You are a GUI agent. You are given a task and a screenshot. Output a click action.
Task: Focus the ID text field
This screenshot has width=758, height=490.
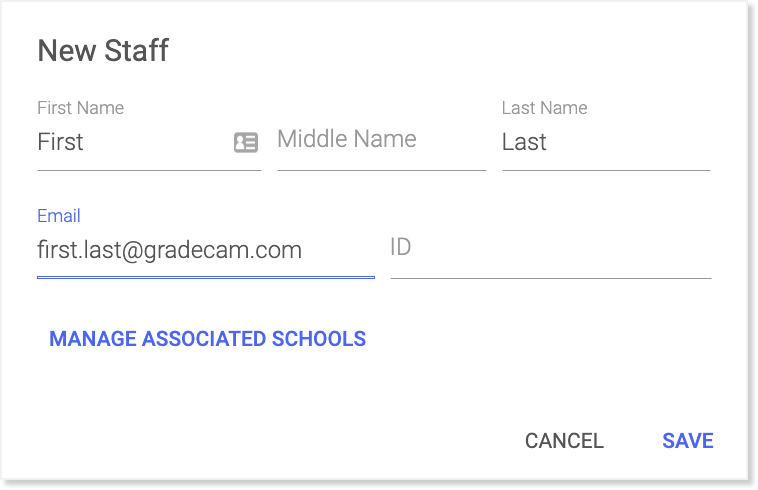(x=550, y=247)
